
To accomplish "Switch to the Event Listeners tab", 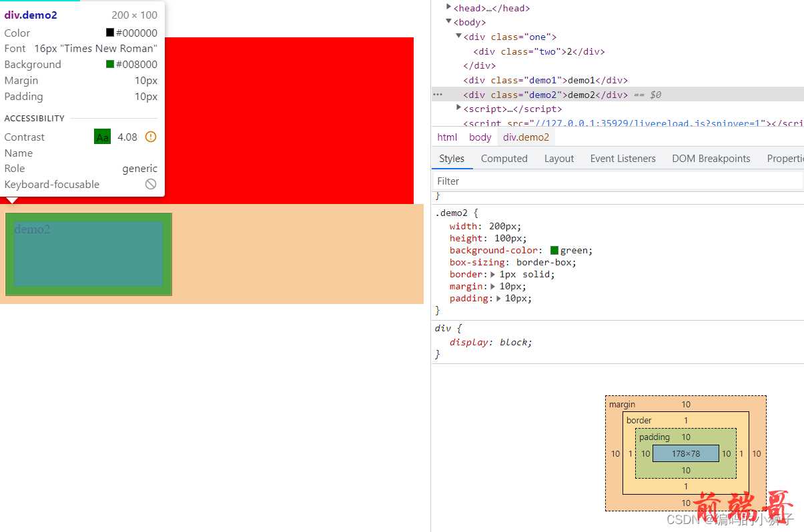I will [623, 159].
